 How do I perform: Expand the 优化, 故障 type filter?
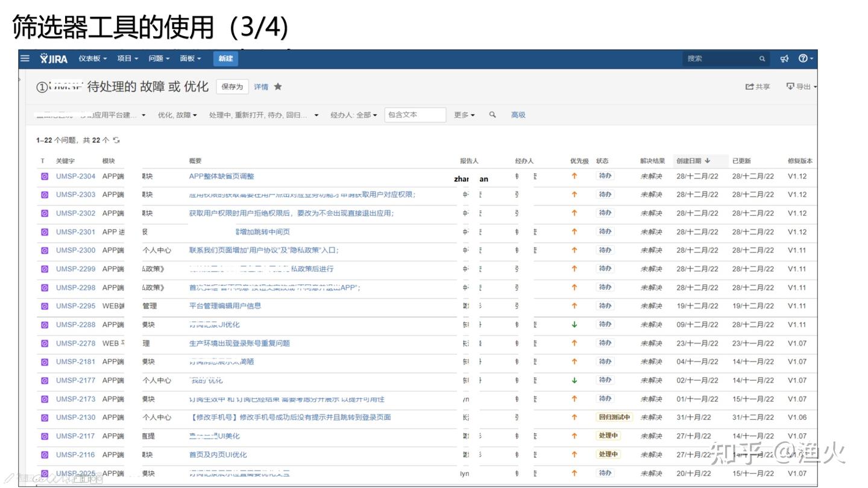[177, 115]
